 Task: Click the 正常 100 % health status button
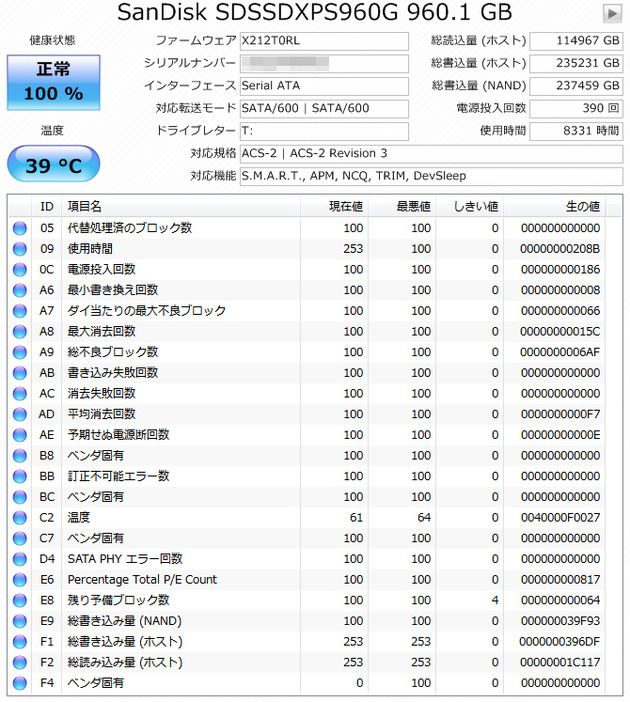tap(53, 82)
